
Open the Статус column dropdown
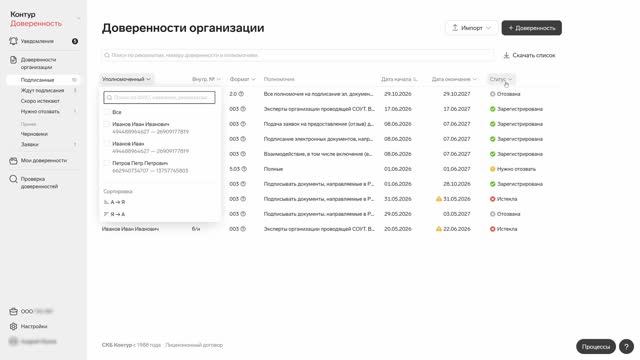tap(501, 79)
